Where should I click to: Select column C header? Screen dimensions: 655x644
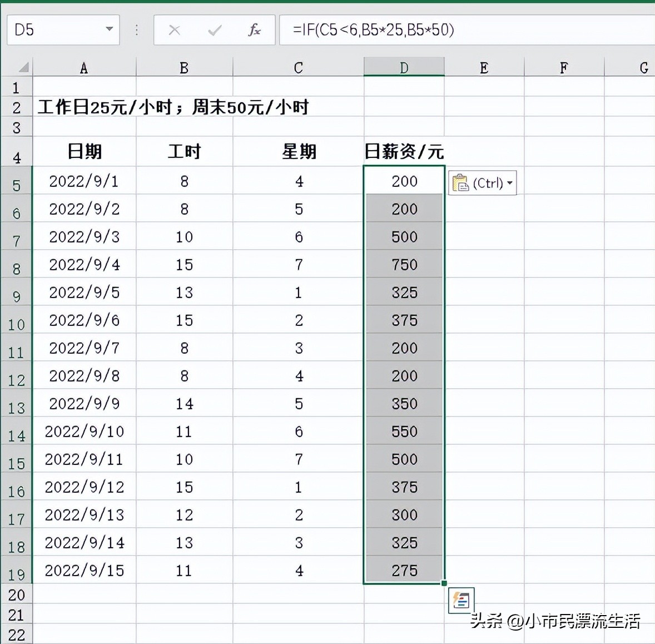[298, 67]
